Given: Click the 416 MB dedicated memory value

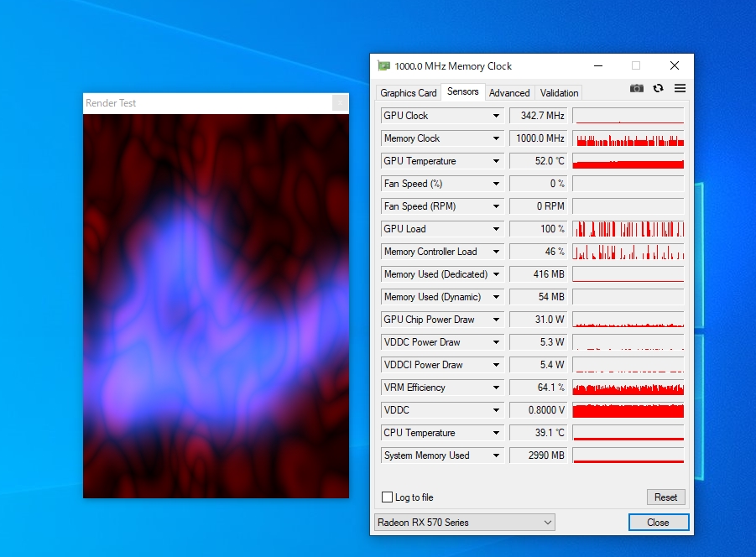Looking at the screenshot, I should click(x=539, y=274).
